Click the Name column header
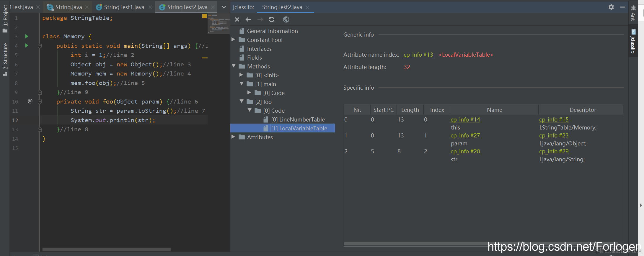This screenshot has height=256, width=644. click(495, 110)
